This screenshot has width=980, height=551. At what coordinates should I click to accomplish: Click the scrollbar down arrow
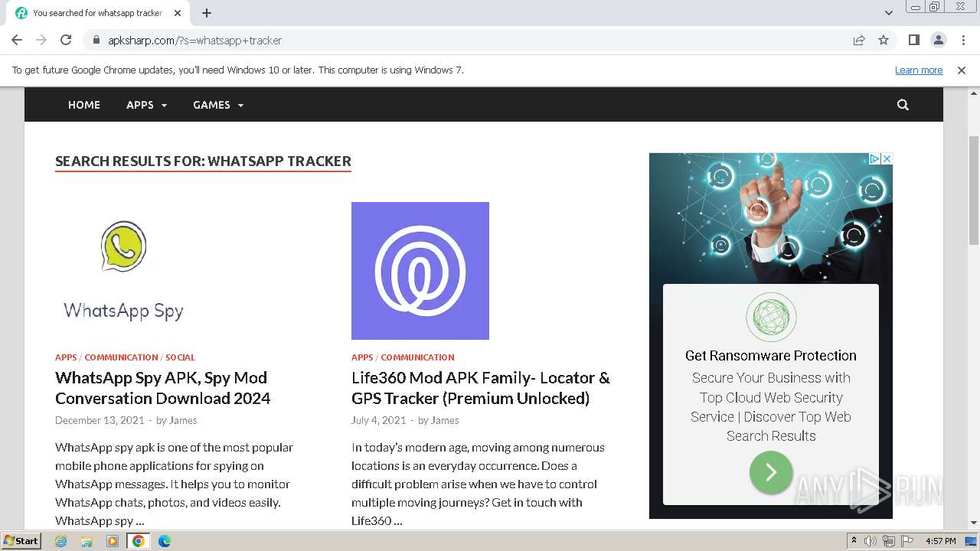(x=973, y=523)
